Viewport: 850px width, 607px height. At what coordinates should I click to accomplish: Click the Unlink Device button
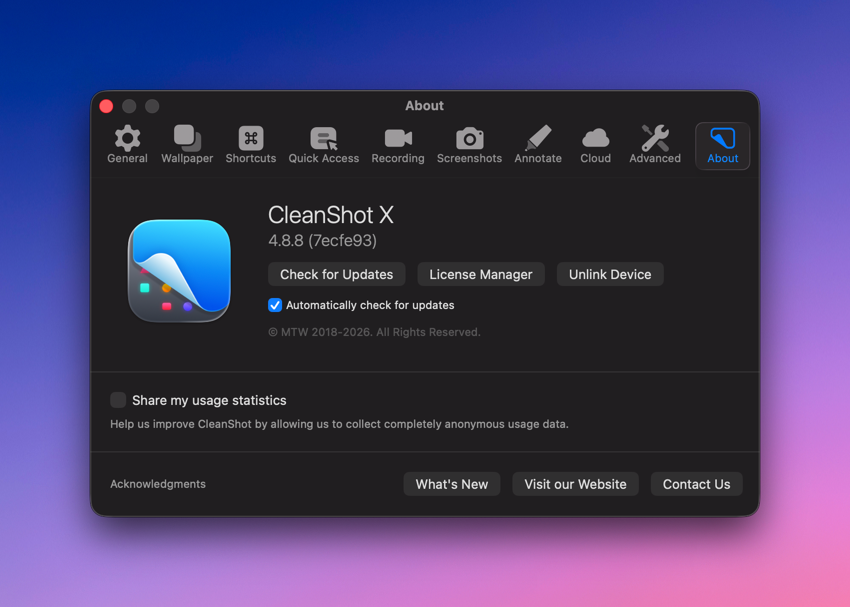(610, 274)
